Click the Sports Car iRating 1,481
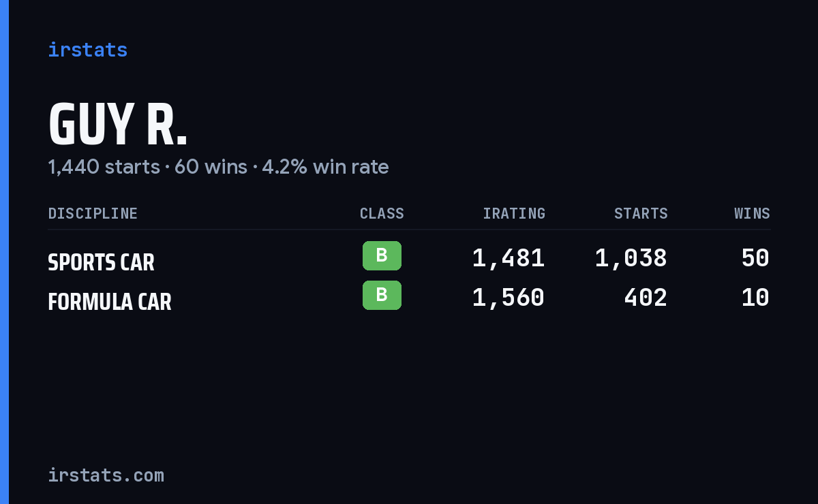 509,258
